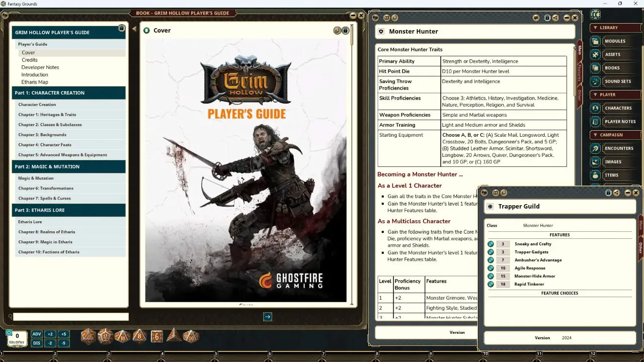Click the Monster Hunter shield record icon
Screen dimensions: 644x362
coord(381,32)
